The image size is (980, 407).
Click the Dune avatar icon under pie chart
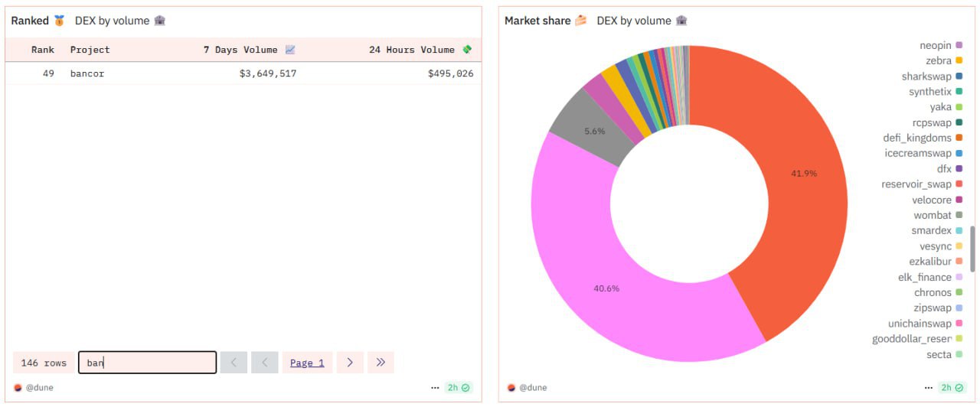(x=511, y=388)
